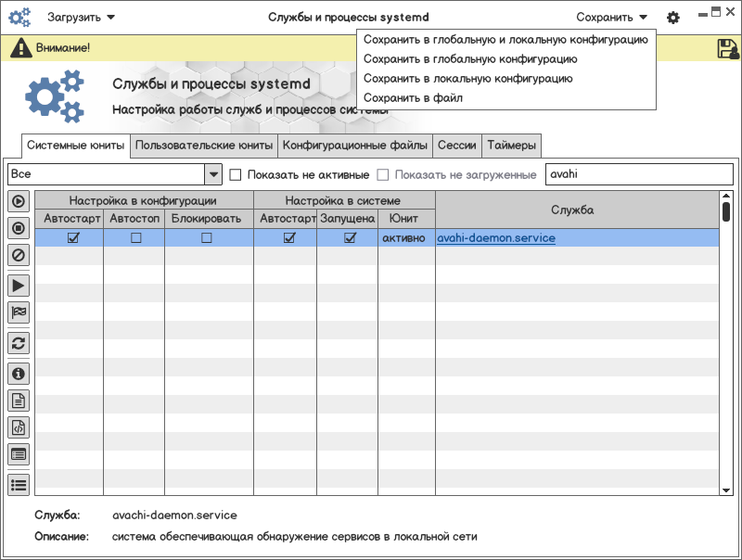The width and height of the screenshot is (742, 560).
Task: Open the avahi-daemon.service link
Action: click(496, 238)
